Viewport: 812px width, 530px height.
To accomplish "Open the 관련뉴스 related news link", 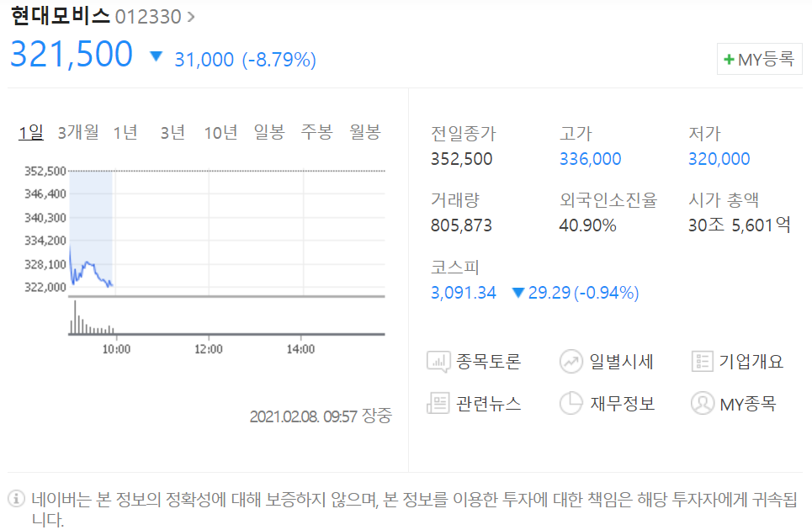I will pyautogui.click(x=488, y=403).
